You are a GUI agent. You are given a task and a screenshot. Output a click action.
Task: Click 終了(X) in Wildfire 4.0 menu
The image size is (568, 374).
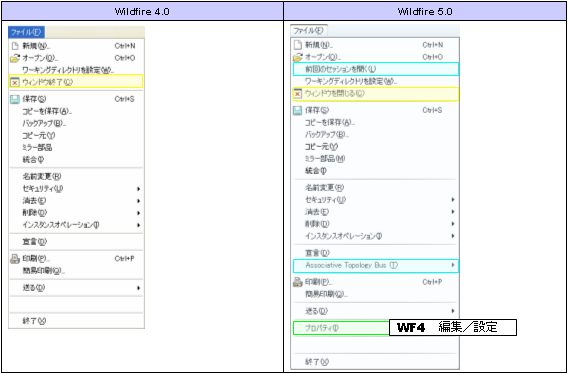pyautogui.click(x=34, y=321)
